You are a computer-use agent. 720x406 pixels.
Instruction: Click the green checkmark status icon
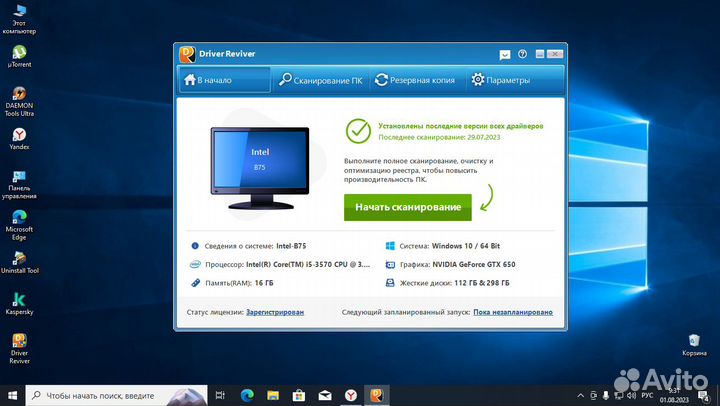(358, 131)
